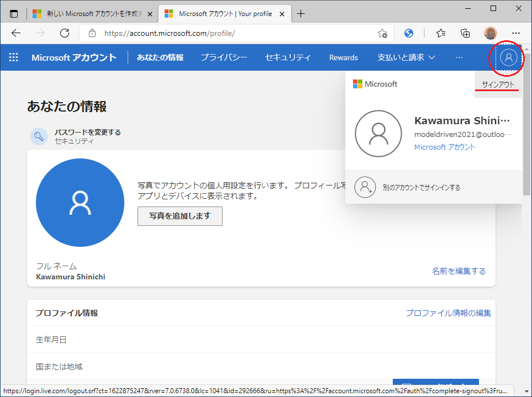532x397 pixels.
Task: Click the key icon beside password change
Action: click(39, 136)
